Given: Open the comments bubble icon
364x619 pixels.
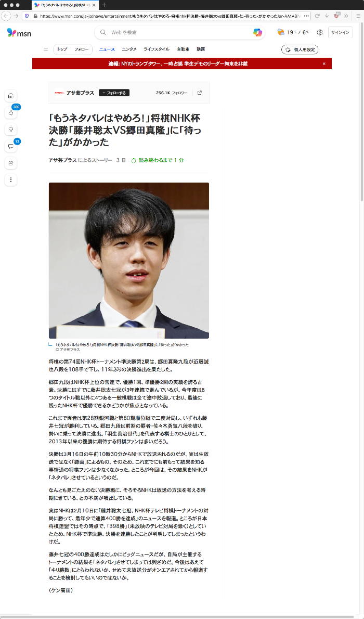Looking at the screenshot, I should 10,147.
